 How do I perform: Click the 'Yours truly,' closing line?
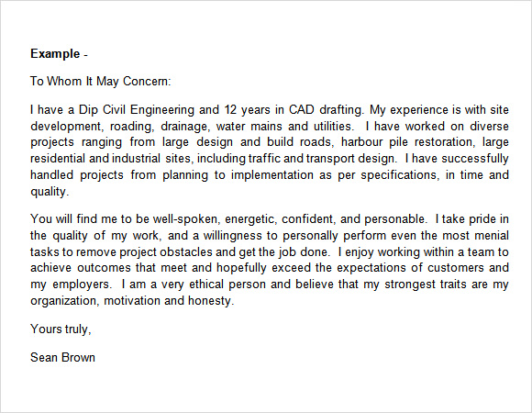point(61,329)
